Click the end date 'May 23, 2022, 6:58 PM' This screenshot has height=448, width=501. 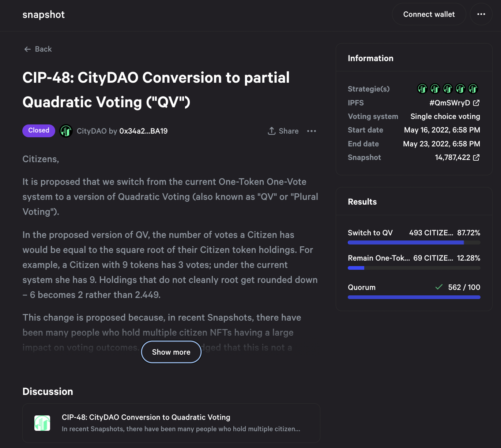441,144
